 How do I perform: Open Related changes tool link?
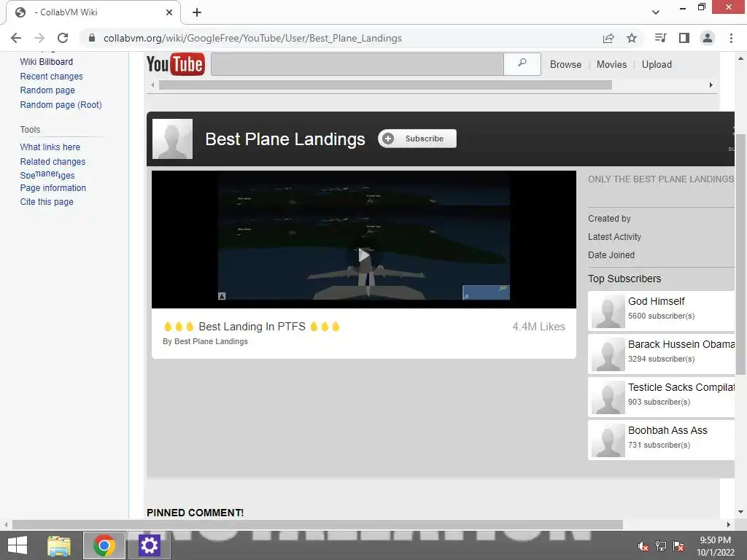[53, 162]
